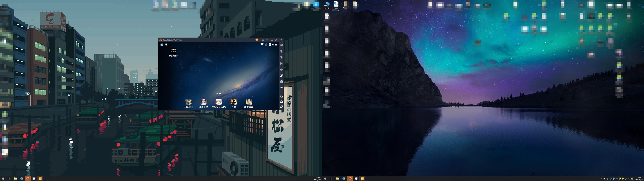This screenshot has width=644, height=181.
Task: Launch the 斗法天地 game app
Action: pyautogui.click(x=203, y=102)
